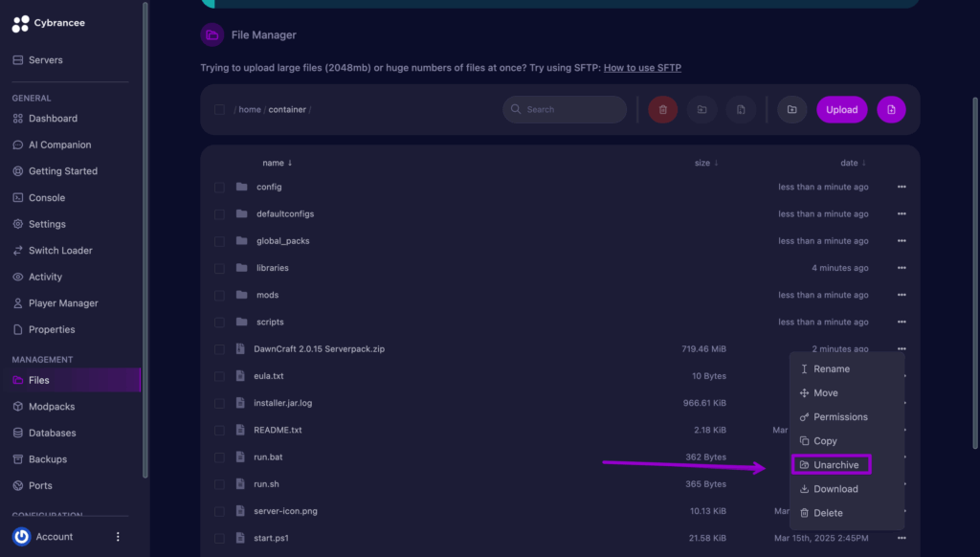Open the three-dot menu for mods folder
This screenshot has height=557, width=980.
click(x=902, y=296)
